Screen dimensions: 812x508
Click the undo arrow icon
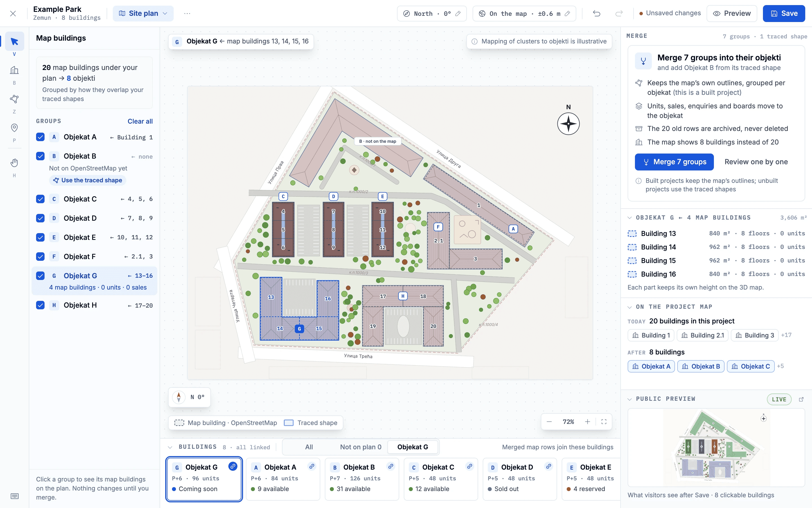[597, 14]
